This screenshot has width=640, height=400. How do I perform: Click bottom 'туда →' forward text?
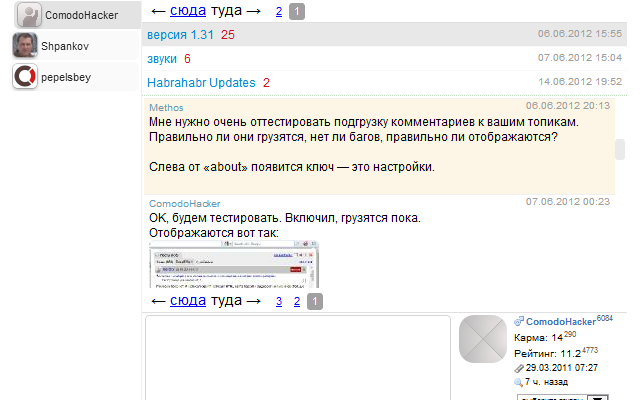(x=236, y=301)
